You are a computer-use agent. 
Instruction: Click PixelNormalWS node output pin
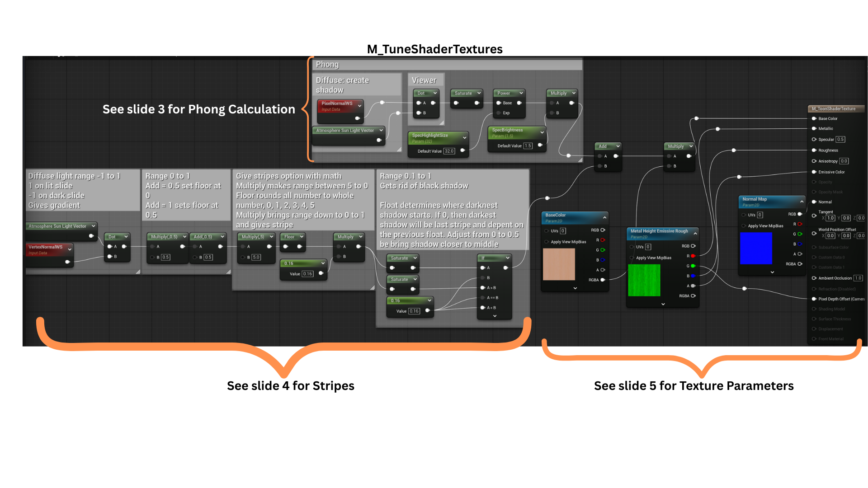click(x=357, y=118)
